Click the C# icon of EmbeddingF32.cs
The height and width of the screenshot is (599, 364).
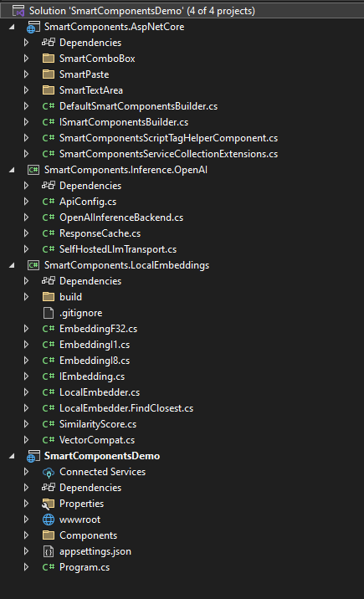point(49,329)
